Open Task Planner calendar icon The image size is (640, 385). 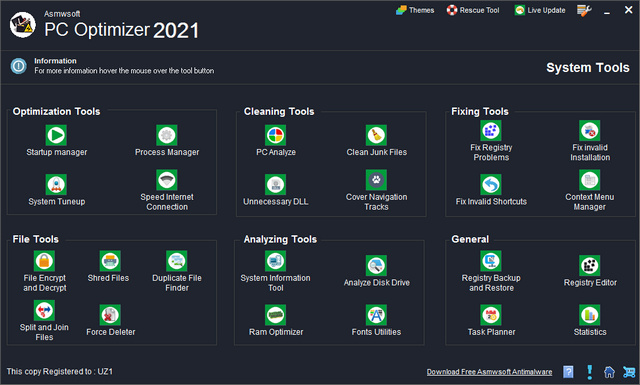[x=491, y=315]
